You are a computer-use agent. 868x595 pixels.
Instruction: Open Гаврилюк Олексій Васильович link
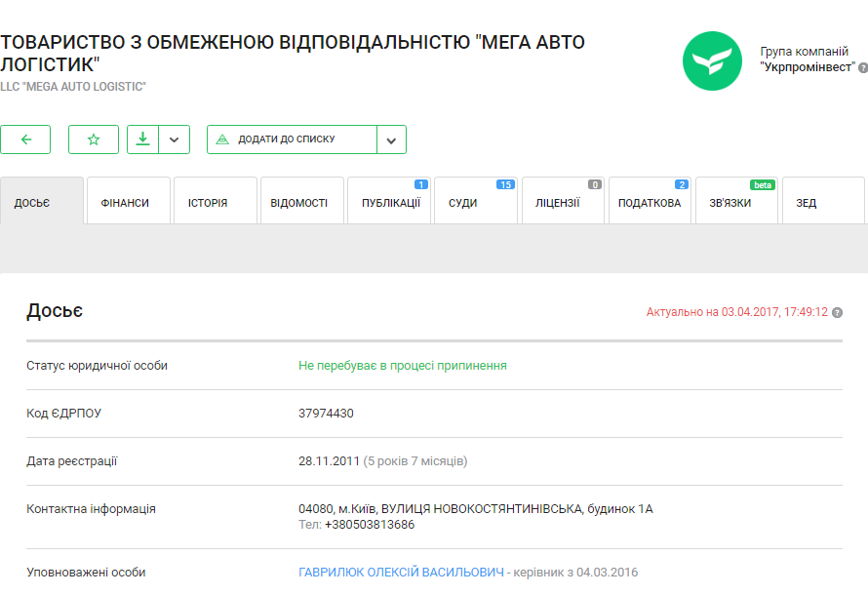[401, 573]
